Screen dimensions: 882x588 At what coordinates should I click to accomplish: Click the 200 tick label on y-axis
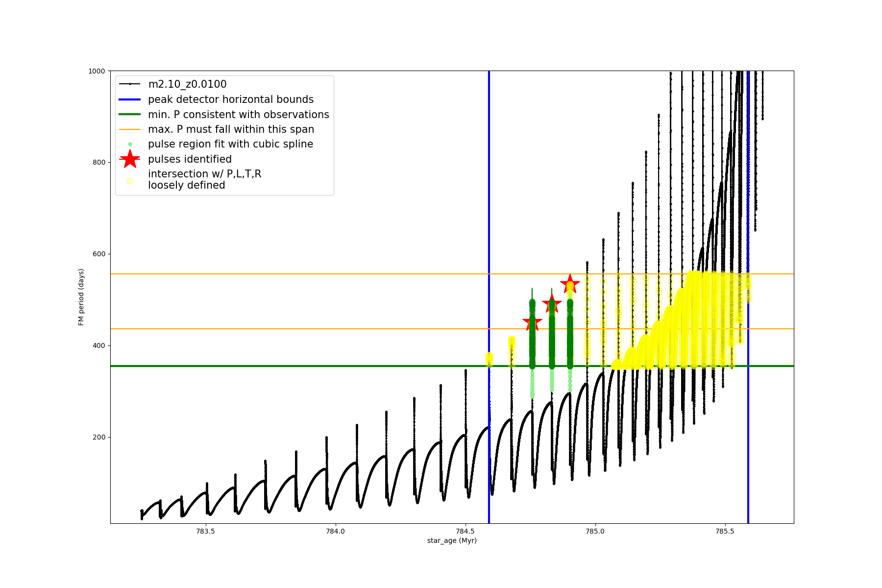point(99,437)
